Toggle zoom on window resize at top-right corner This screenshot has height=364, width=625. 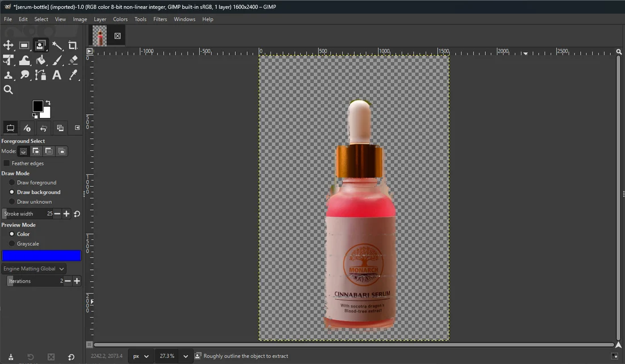pos(619,52)
